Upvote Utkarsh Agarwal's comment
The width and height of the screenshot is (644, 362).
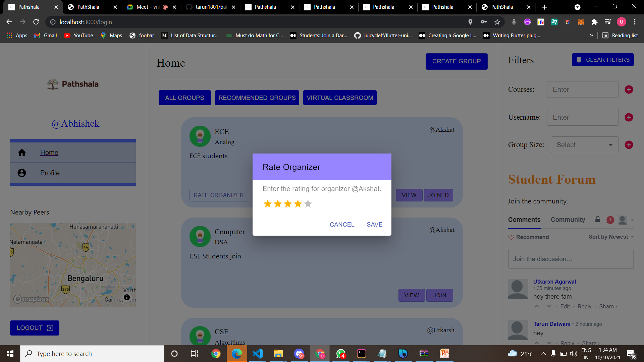tap(537, 306)
